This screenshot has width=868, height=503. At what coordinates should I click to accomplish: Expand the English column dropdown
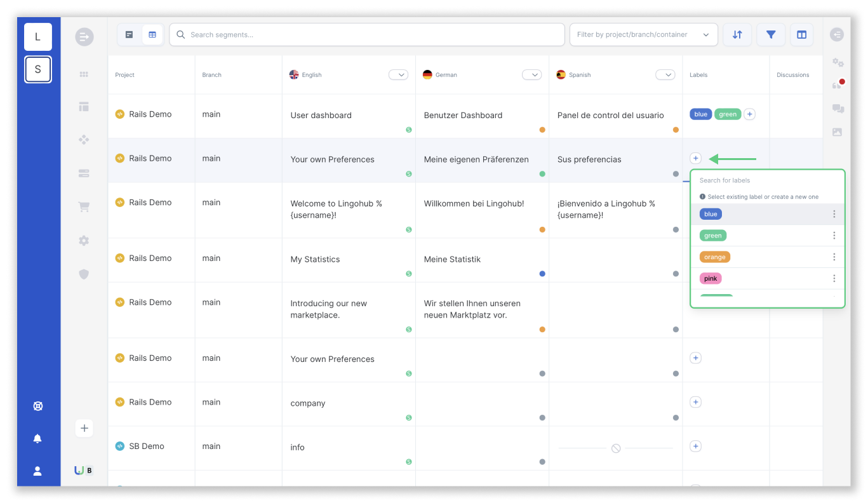pyautogui.click(x=398, y=75)
